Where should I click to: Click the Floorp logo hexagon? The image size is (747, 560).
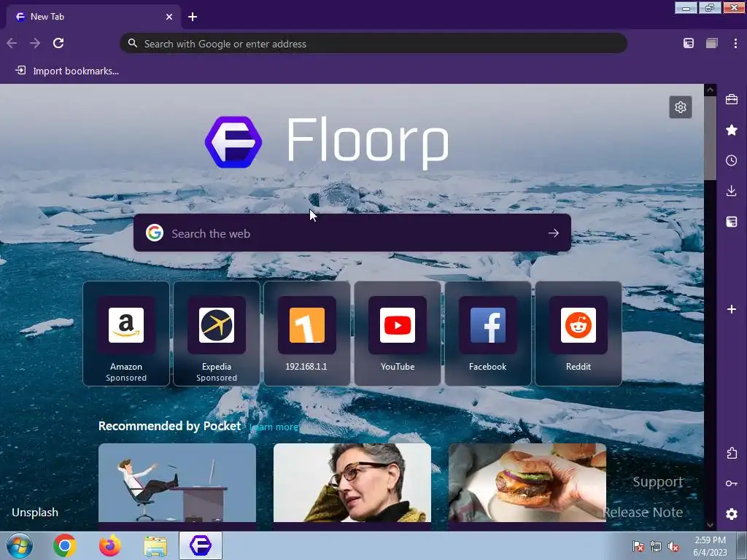(233, 142)
